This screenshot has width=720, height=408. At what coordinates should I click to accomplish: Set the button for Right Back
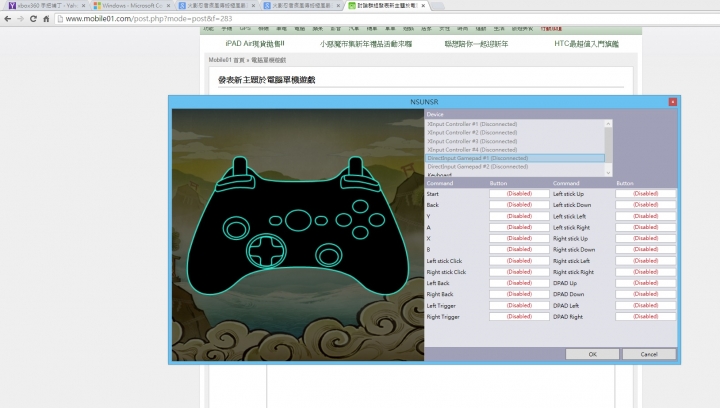(519, 294)
